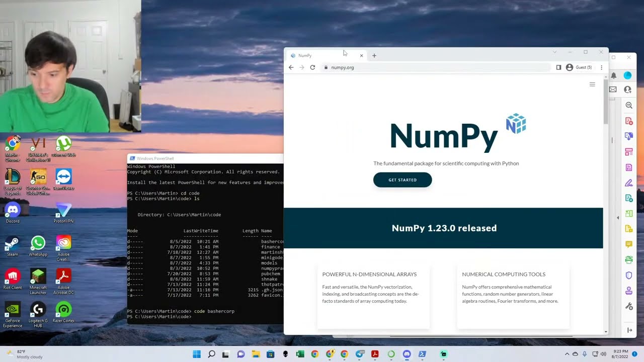
Task: Open the yellow Comment tool in Acrobat sidebar
Action: pyautogui.click(x=629, y=244)
